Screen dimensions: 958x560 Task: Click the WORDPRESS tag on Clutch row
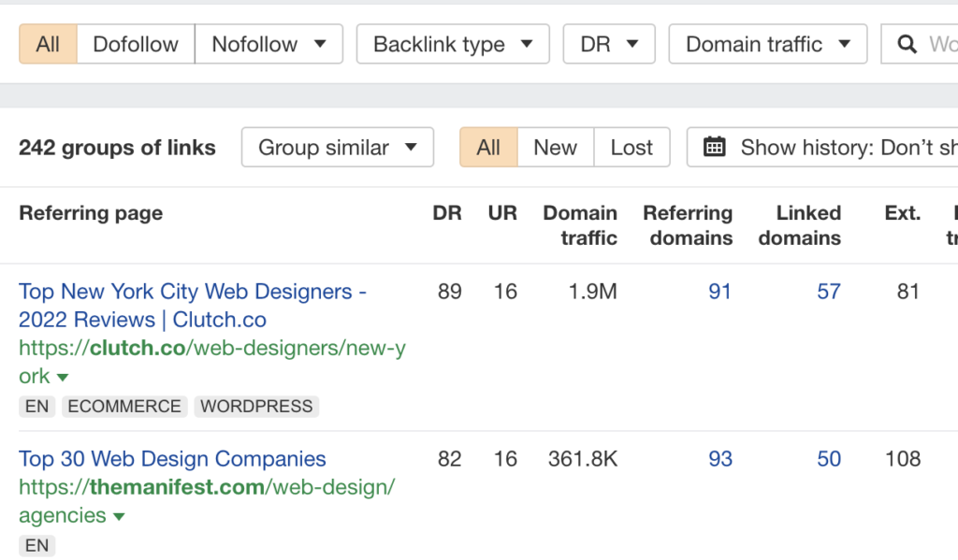point(256,407)
